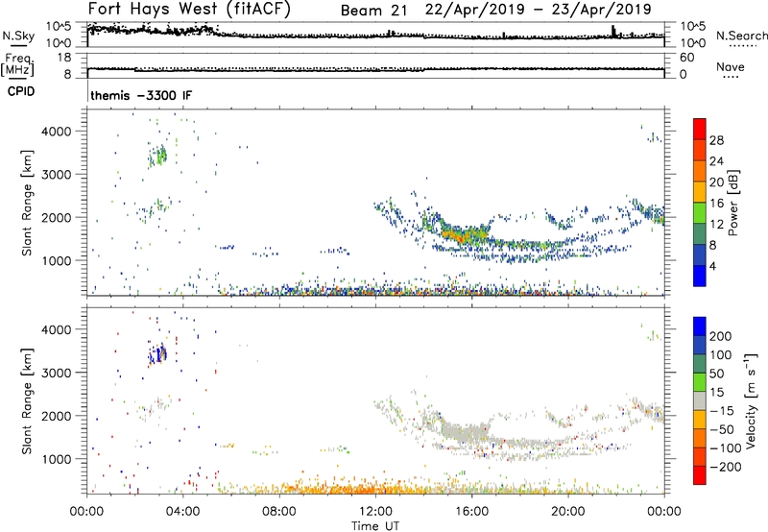The image size is (768, 532).
Task: Click the '200' tick on Velocity colorbar
Action: tap(721, 336)
